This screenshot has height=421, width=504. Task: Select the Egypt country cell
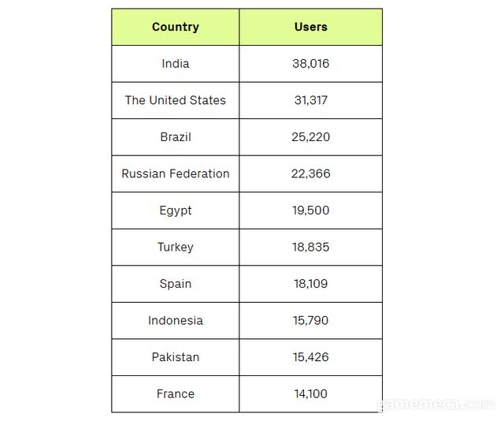[175, 210]
